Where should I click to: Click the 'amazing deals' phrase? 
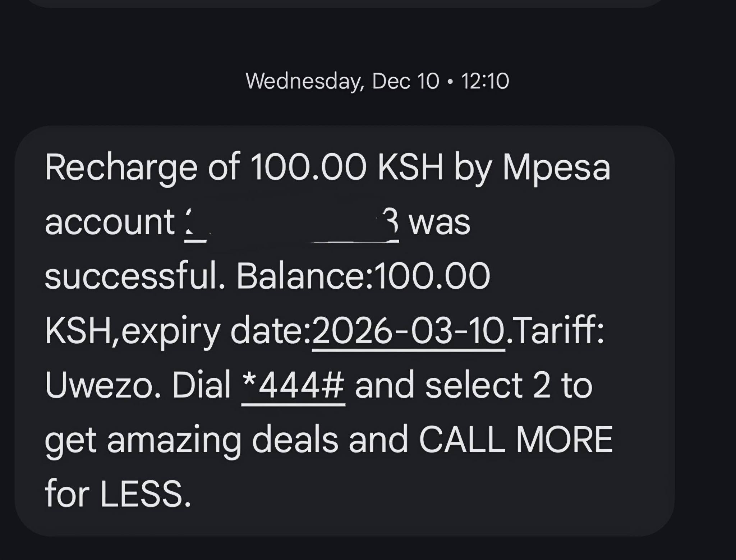(x=223, y=440)
